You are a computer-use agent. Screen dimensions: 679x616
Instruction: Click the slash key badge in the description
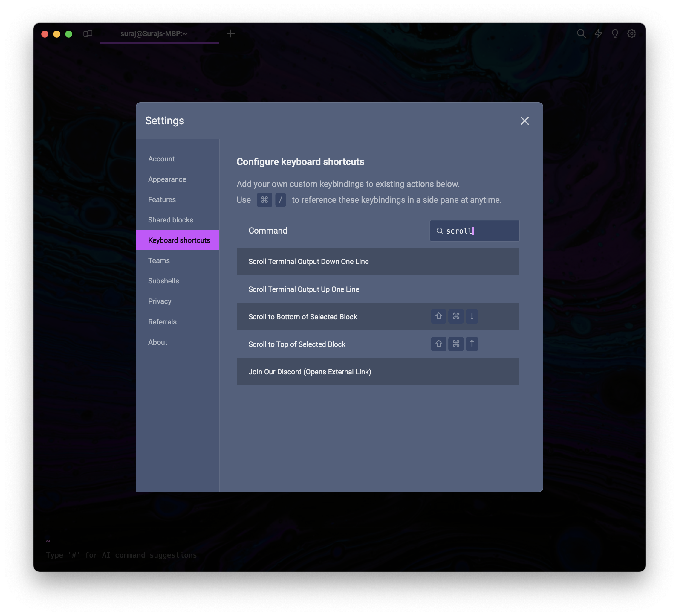(281, 200)
